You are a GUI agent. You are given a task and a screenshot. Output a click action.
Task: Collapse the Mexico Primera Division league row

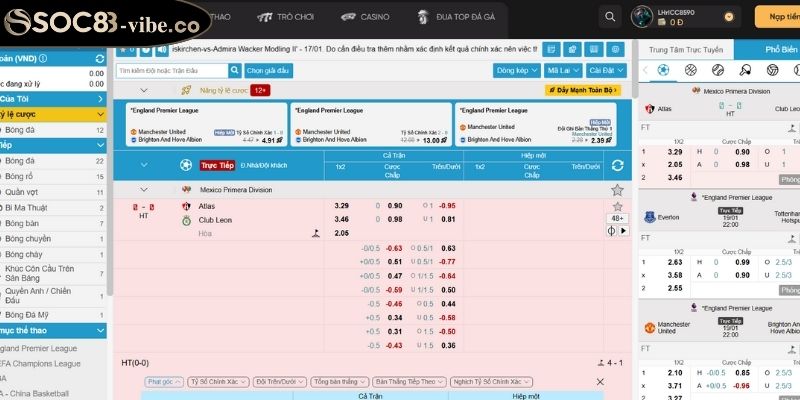143,189
